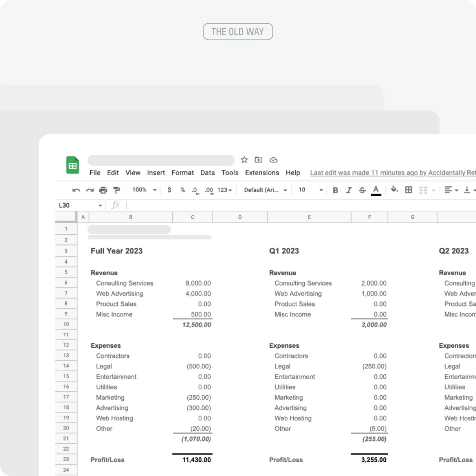Screen dimensions: 476x476
Task: Open the Extensions menu
Action: pos(262,173)
